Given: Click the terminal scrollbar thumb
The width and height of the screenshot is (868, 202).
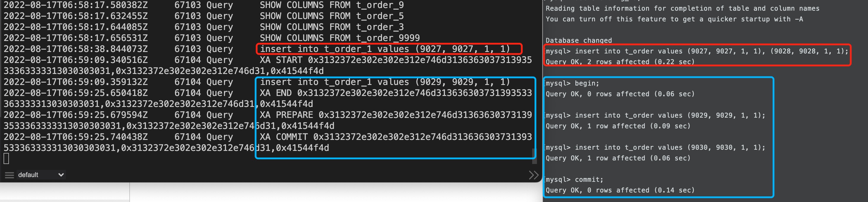Looking at the screenshot, I should point(534,156).
